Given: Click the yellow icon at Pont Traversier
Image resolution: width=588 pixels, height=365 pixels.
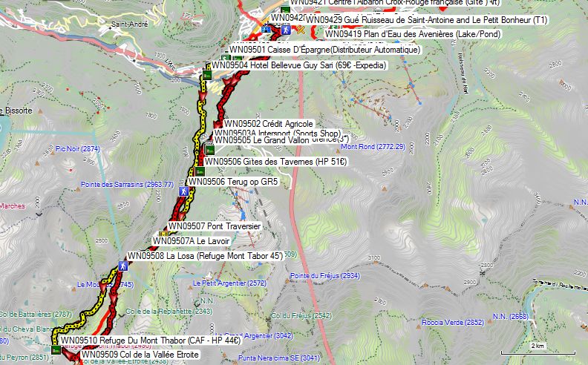Looking at the screenshot, I should coord(163,235).
